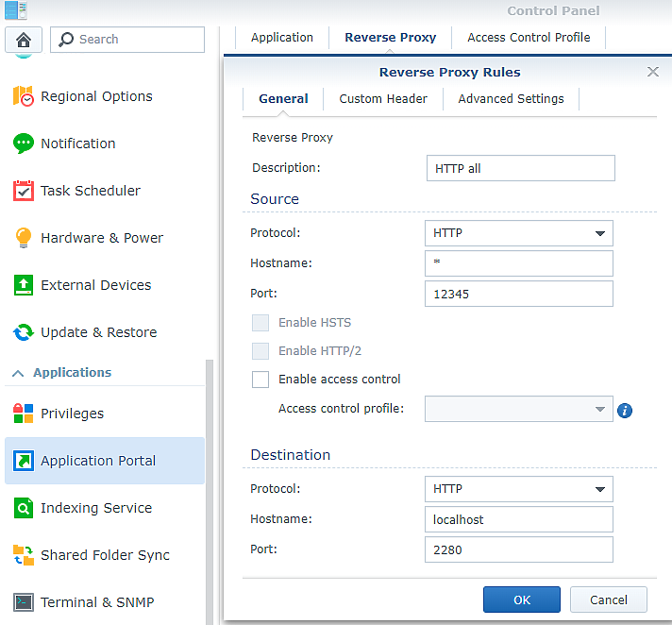Image resolution: width=672 pixels, height=625 pixels.
Task: Open Destination Protocol dropdown
Action: coord(518,489)
